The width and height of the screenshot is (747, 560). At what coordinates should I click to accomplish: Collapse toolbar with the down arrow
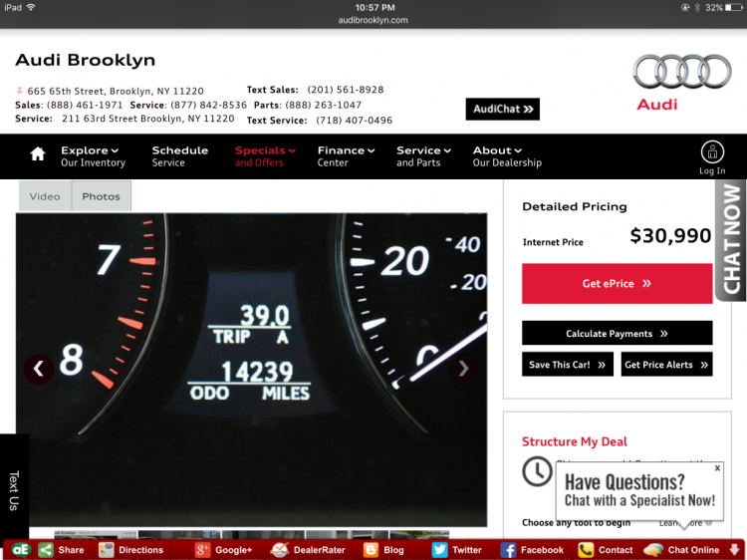(x=735, y=550)
